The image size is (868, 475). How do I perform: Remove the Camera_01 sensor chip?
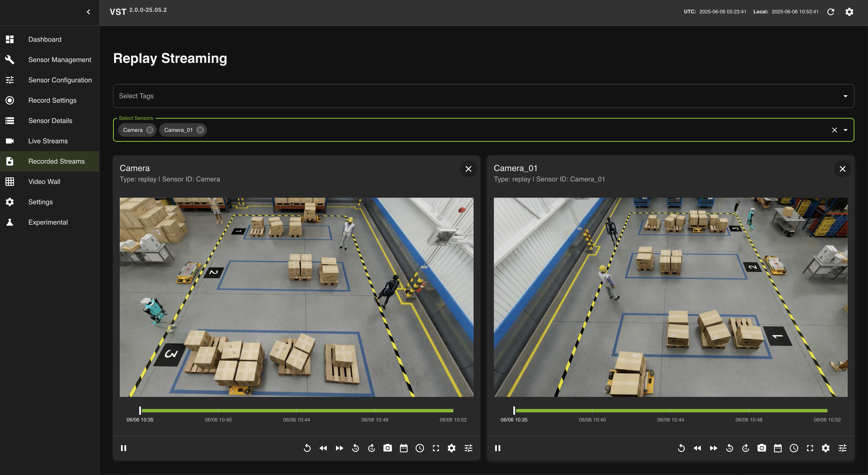click(200, 130)
